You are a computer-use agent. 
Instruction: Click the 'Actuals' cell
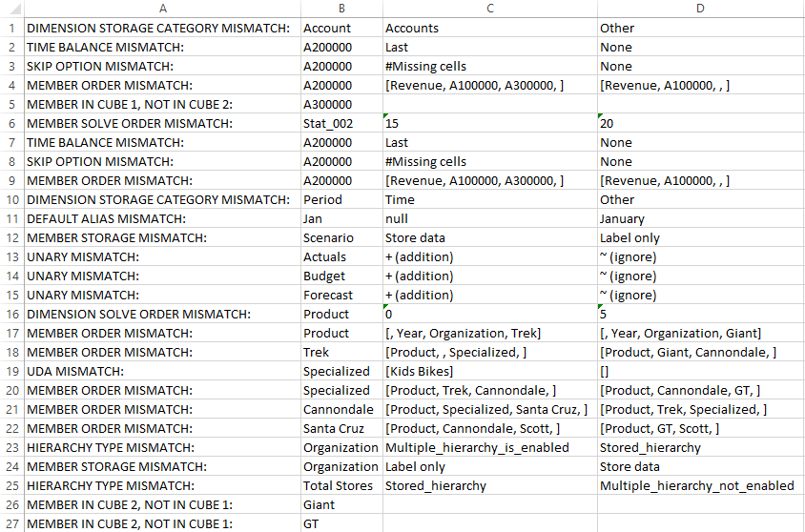coord(341,257)
